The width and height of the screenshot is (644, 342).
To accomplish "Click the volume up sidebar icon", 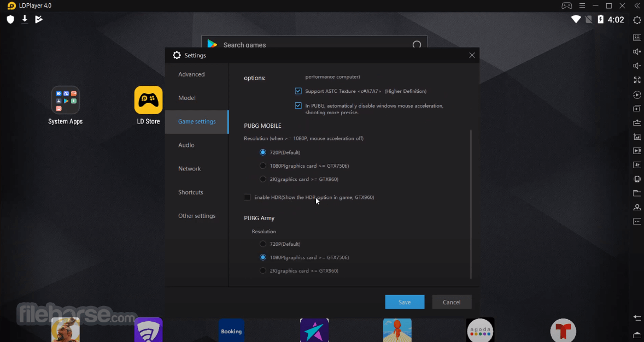I will (637, 51).
